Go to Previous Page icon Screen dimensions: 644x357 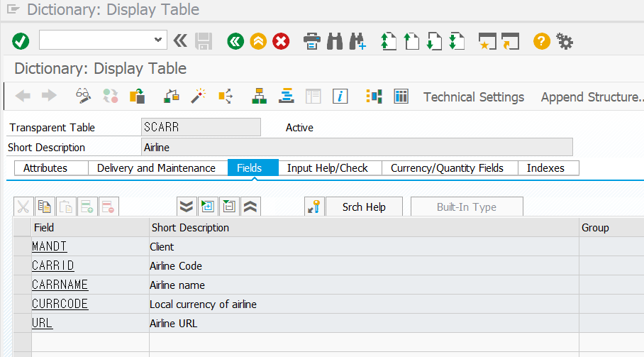(x=411, y=41)
